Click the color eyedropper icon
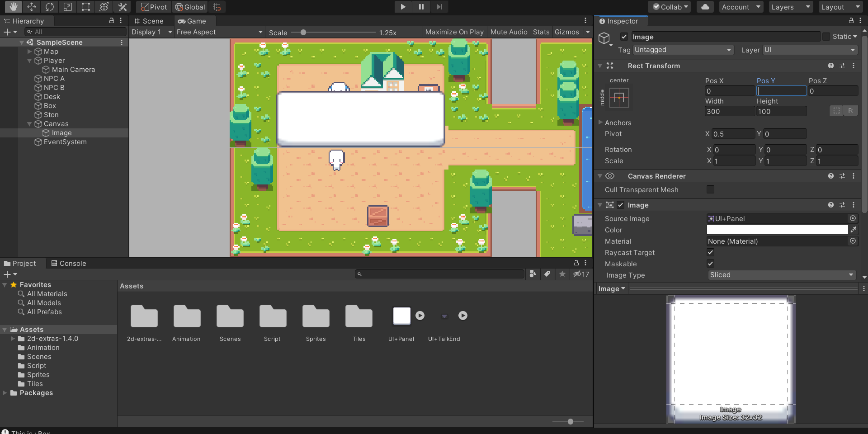Image resolution: width=868 pixels, height=434 pixels. pos(854,230)
